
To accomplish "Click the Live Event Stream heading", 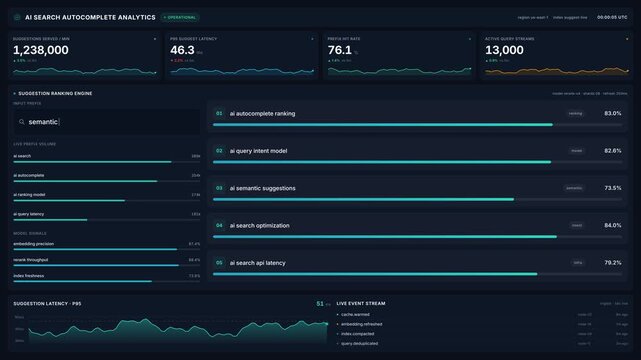I will 361,304.
